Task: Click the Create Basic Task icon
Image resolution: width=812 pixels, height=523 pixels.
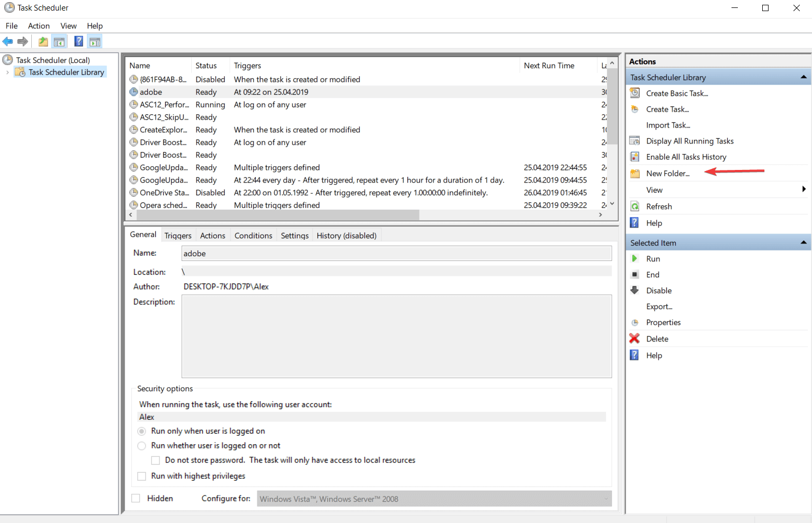Action: (635, 93)
